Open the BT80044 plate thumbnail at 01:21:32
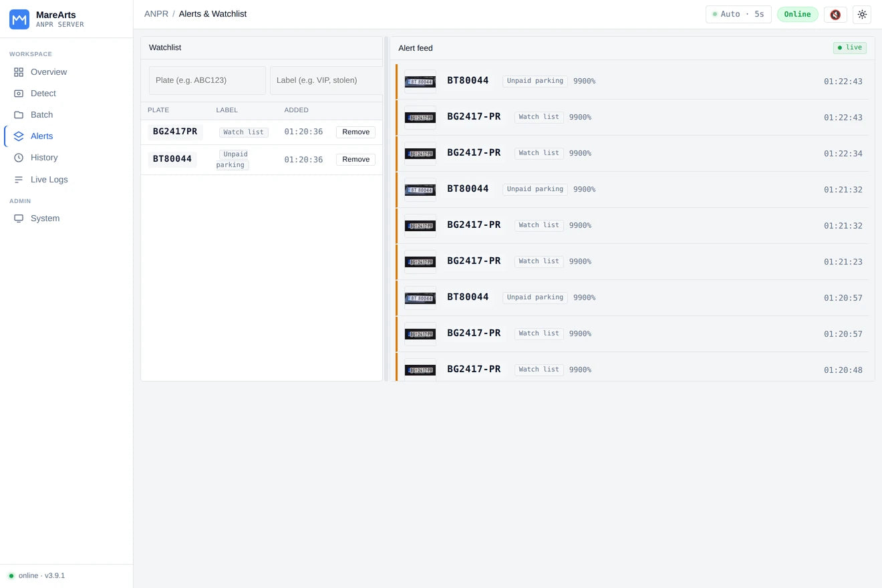Screen dimensions: 882x588 [420, 190]
